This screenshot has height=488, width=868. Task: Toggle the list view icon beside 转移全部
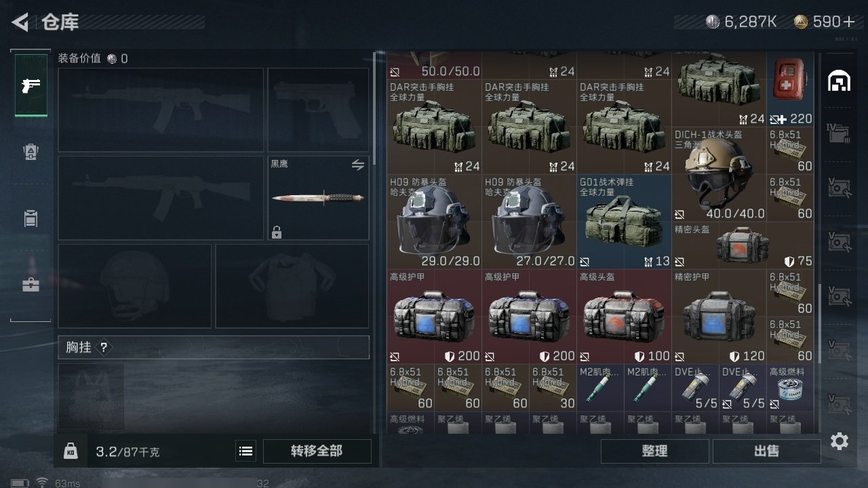[246, 451]
